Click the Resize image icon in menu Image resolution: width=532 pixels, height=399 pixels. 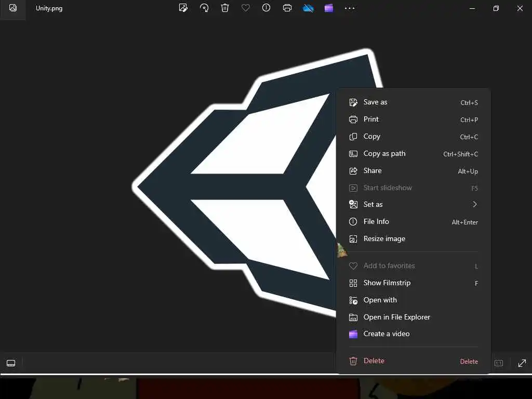(x=353, y=239)
